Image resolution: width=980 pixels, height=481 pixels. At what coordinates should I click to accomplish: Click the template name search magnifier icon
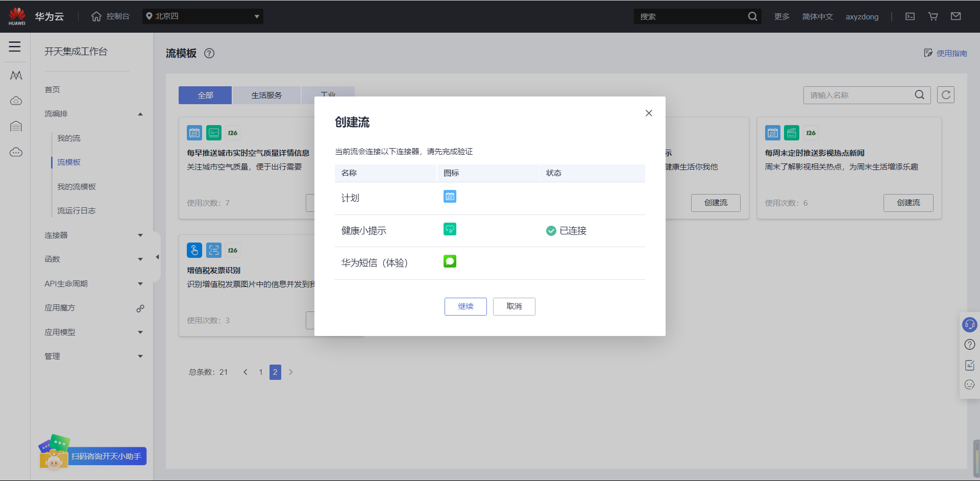919,95
